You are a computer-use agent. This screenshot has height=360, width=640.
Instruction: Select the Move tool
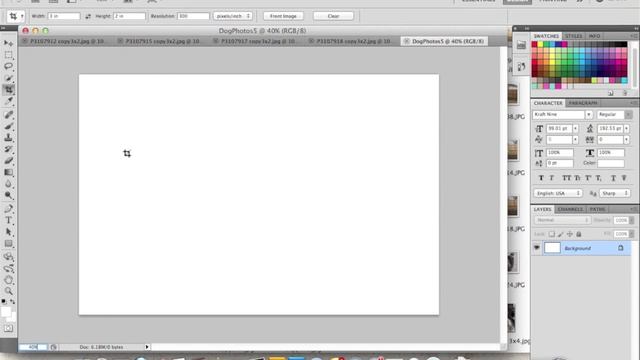coord(8,43)
